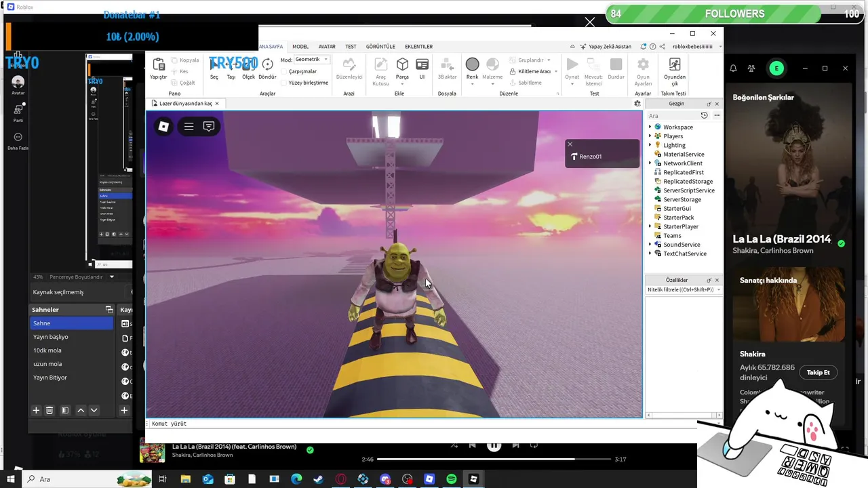Click the UI insert icon

tap(422, 64)
